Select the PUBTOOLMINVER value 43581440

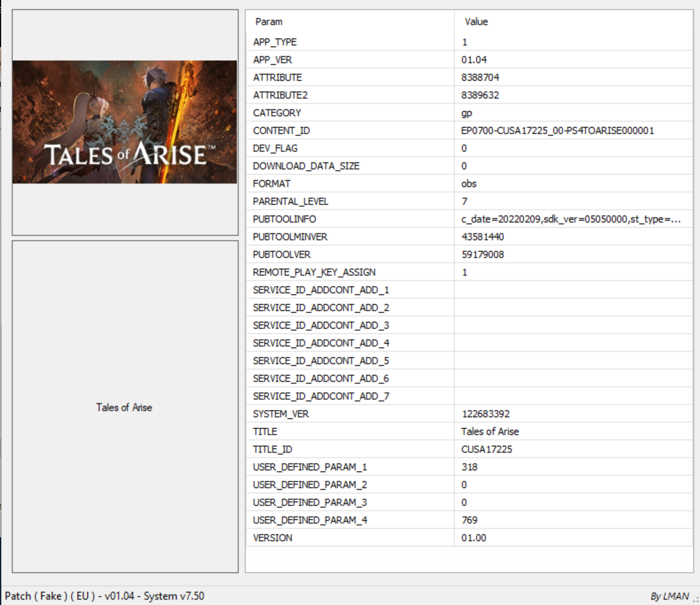tap(483, 237)
